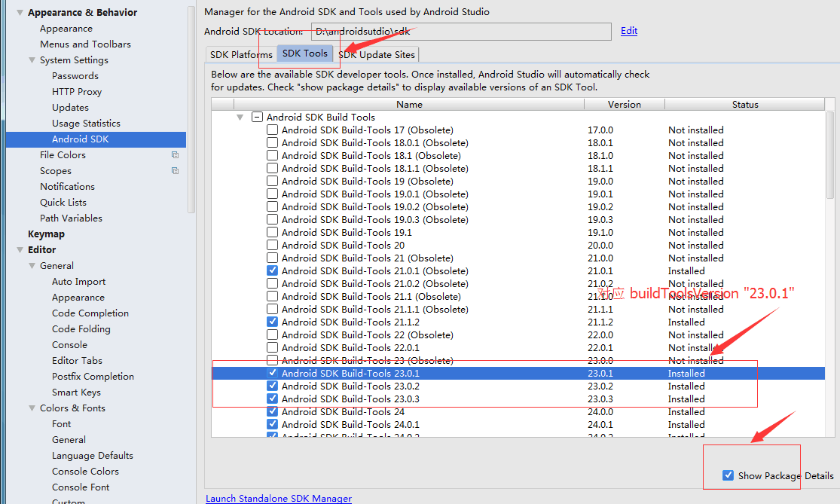Image resolution: width=840 pixels, height=504 pixels.
Task: Check Android SDK Build-Tools 18.1.1 (Obsolete)
Action: coord(272,168)
